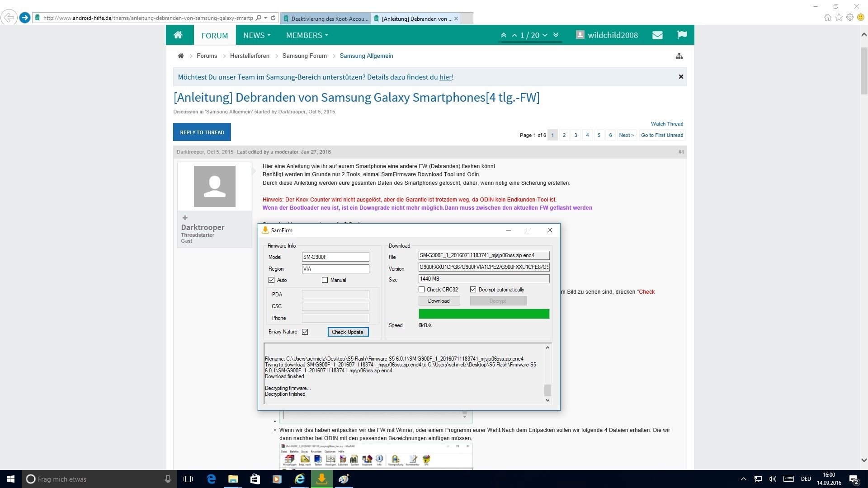The image size is (868, 488).
Task: Expand the NEWS dropdown menu
Action: (257, 35)
